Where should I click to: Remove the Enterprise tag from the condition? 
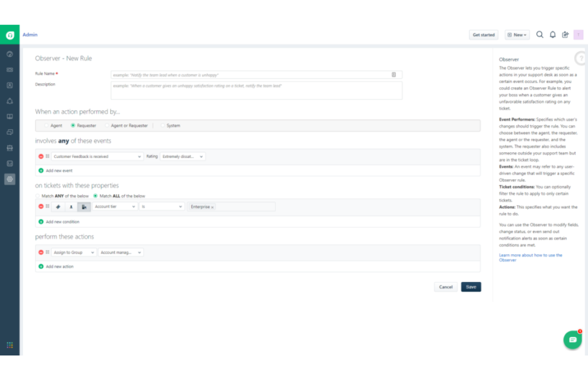coord(213,207)
